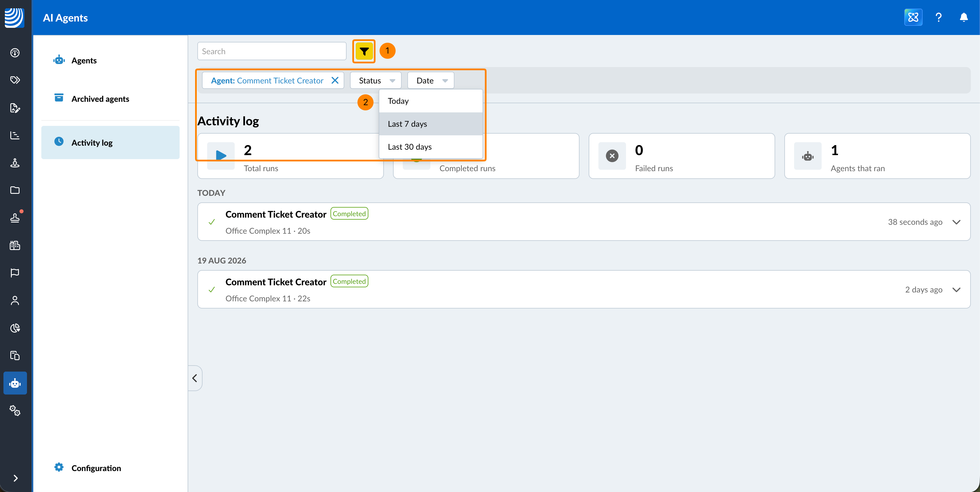The width and height of the screenshot is (980, 492).
Task: Click the TODAY section heading
Action: pyautogui.click(x=211, y=193)
